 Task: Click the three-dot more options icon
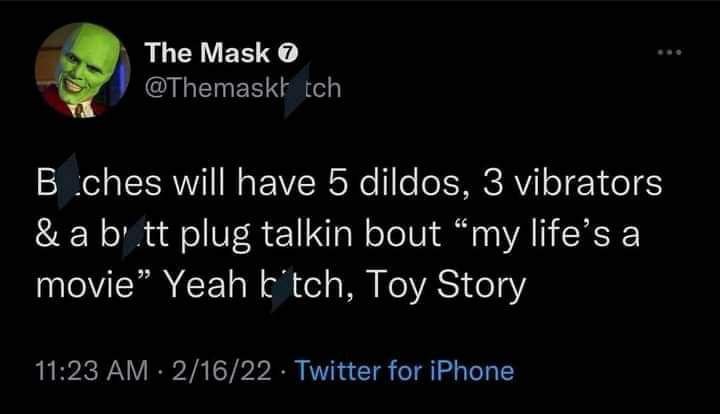[669, 52]
